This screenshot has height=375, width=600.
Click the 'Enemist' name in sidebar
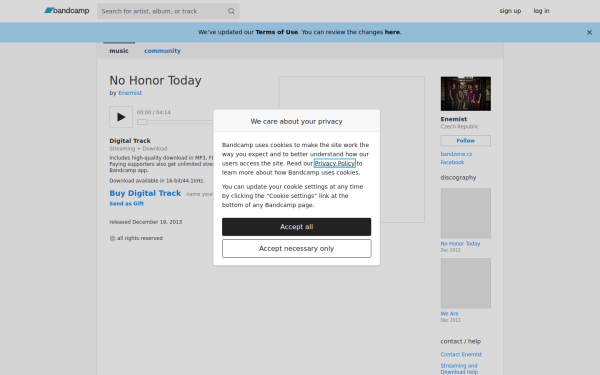(454, 119)
